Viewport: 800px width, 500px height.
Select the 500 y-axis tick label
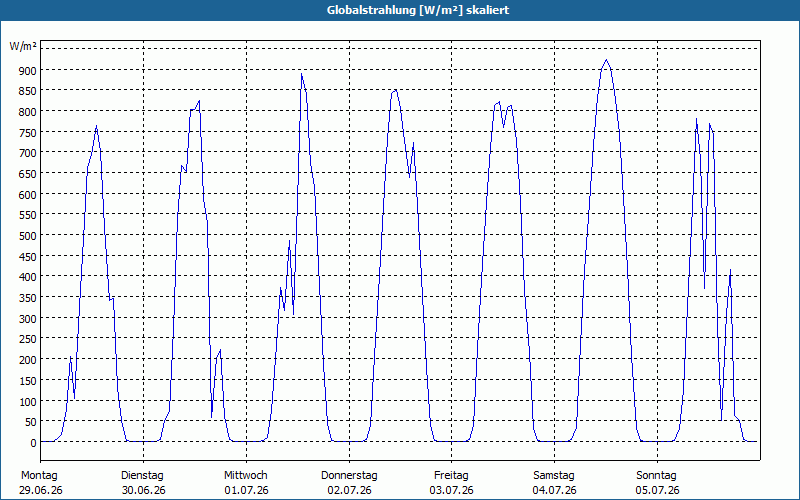pos(28,236)
